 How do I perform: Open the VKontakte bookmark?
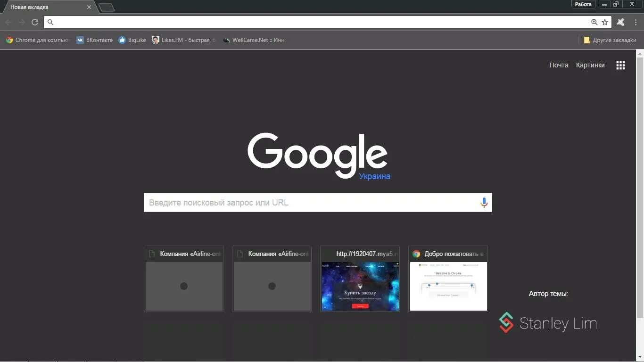click(x=95, y=40)
